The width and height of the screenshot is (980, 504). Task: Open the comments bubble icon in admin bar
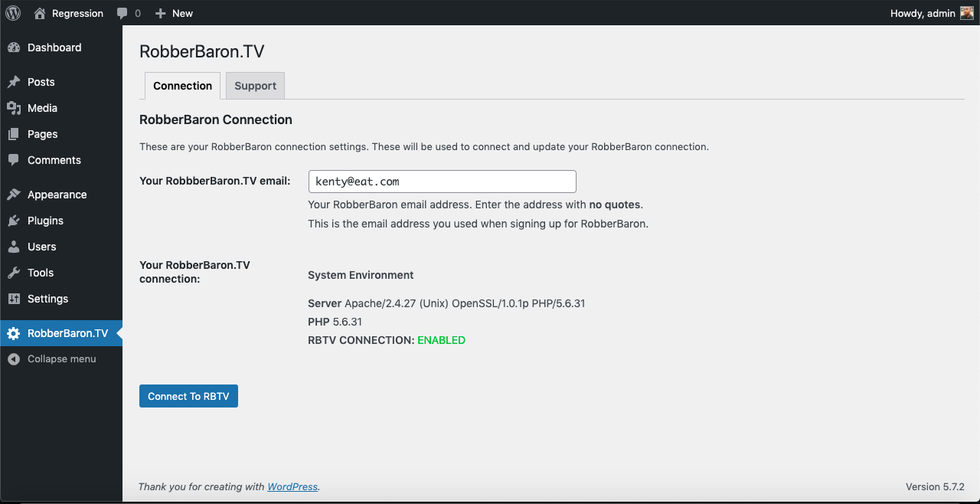(122, 13)
